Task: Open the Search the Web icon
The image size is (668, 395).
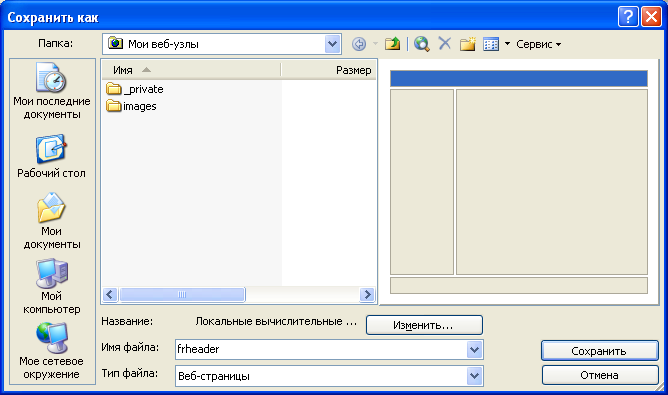Action: tap(422, 44)
